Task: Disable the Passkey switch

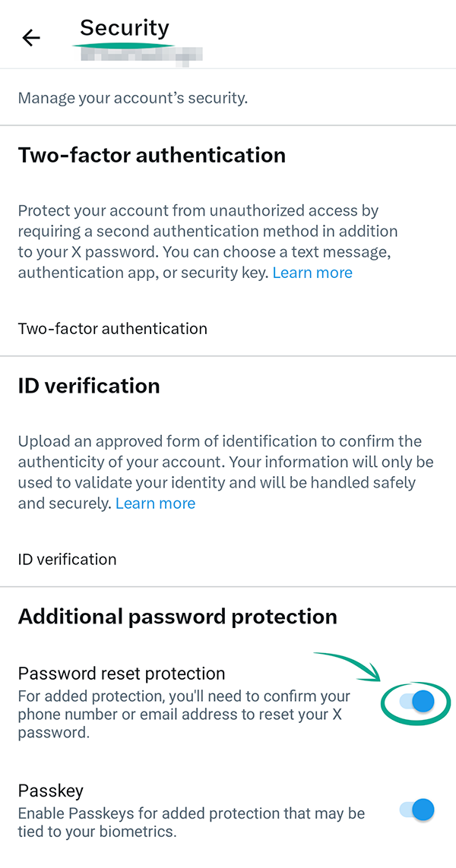Action: click(416, 810)
